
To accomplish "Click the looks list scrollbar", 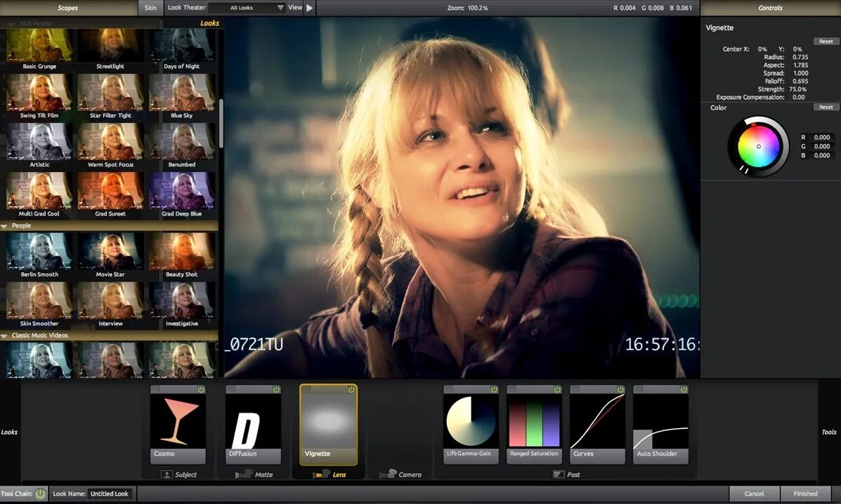I will (x=221, y=123).
